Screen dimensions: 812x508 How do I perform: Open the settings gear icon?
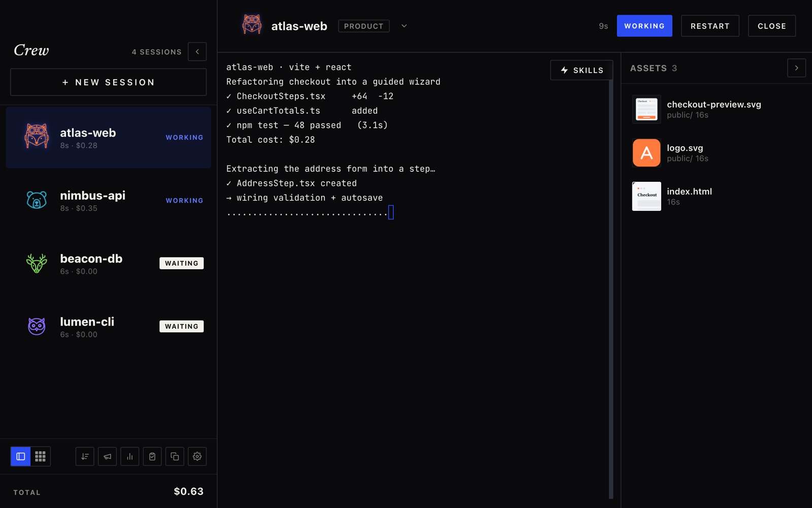[197, 456]
